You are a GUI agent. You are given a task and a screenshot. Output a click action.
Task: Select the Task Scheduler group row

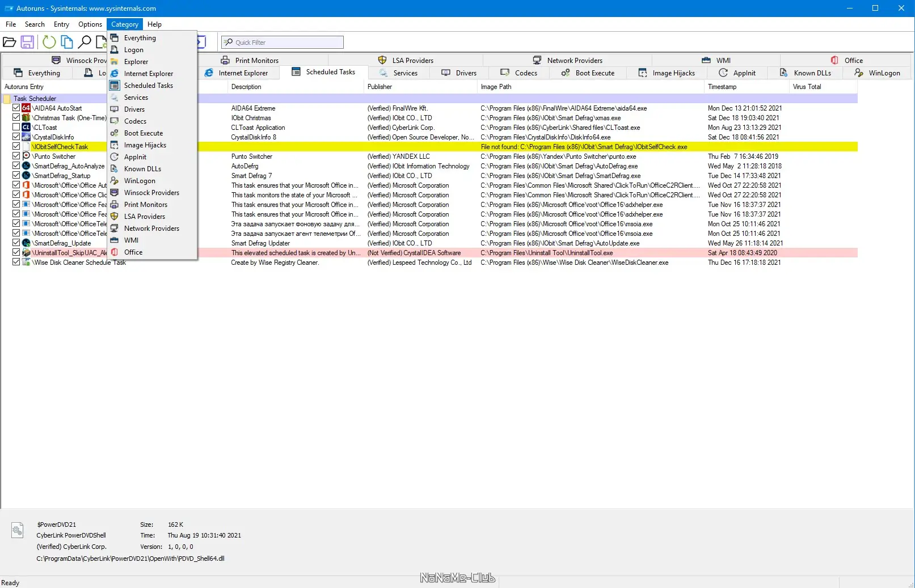pos(429,99)
